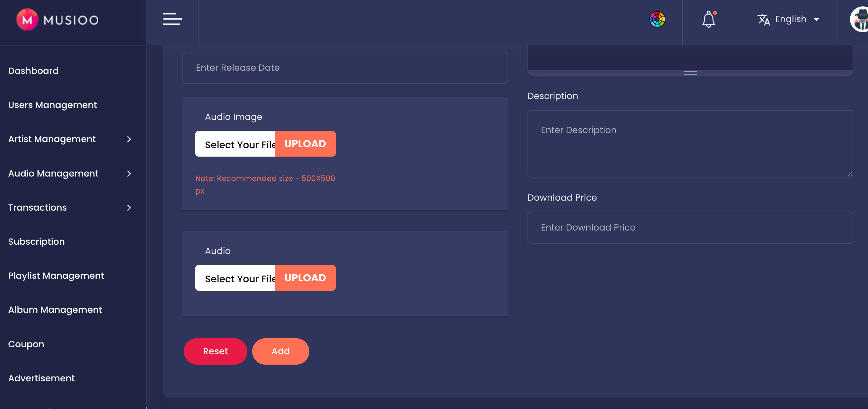Click UPLOAD for Audio Image
The image size is (868, 409).
tap(305, 144)
